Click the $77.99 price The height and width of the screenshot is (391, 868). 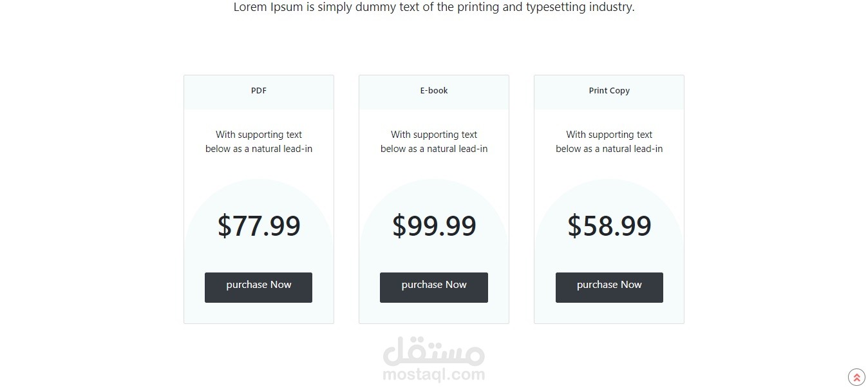(x=259, y=226)
